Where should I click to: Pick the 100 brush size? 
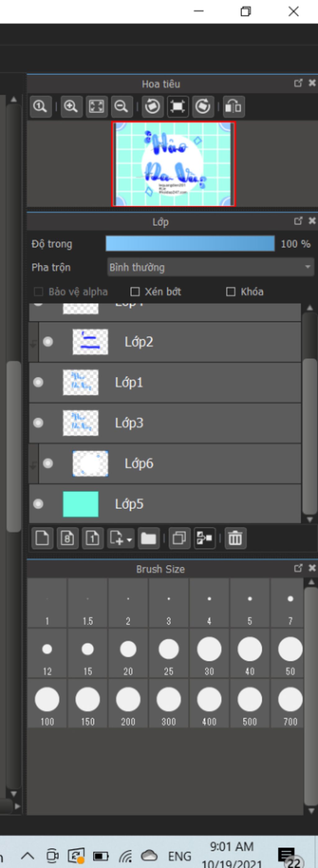pos(47,704)
